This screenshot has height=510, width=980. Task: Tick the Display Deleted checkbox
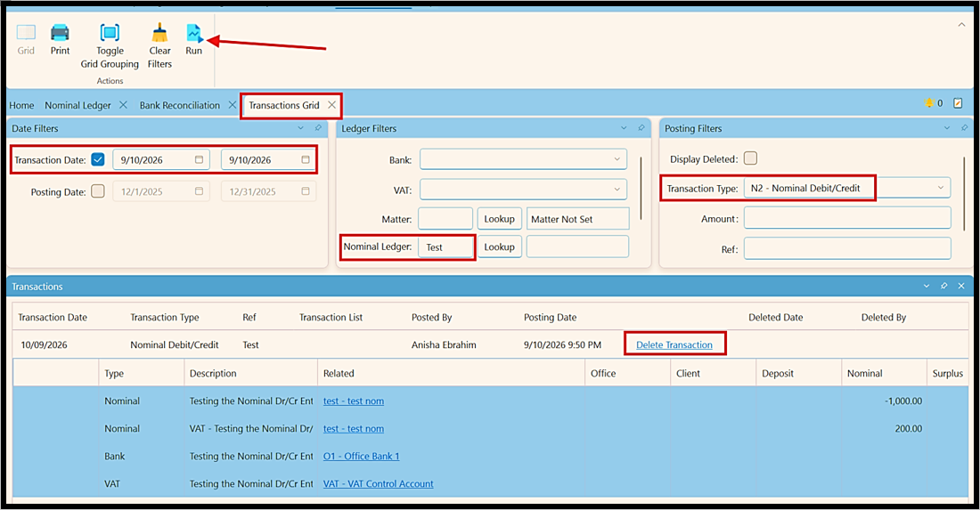pyautogui.click(x=751, y=158)
